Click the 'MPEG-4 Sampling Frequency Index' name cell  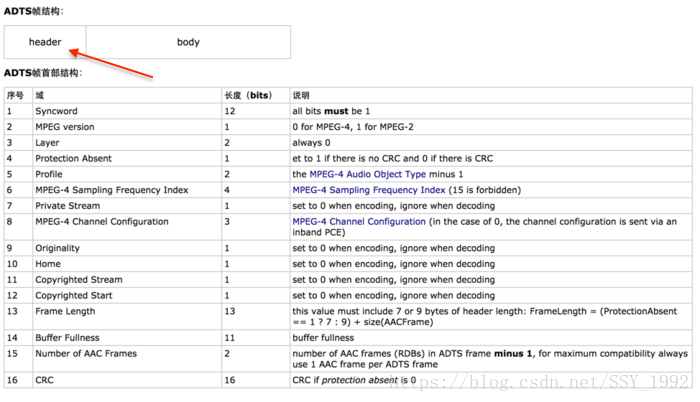click(127, 190)
